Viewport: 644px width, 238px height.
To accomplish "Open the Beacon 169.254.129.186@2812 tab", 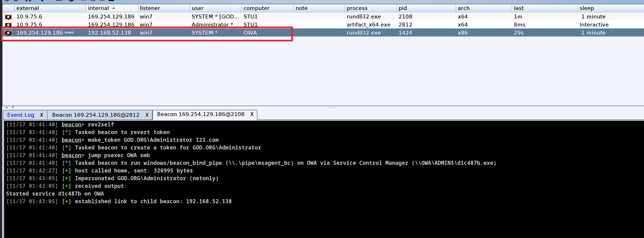I will pyautogui.click(x=96, y=115).
